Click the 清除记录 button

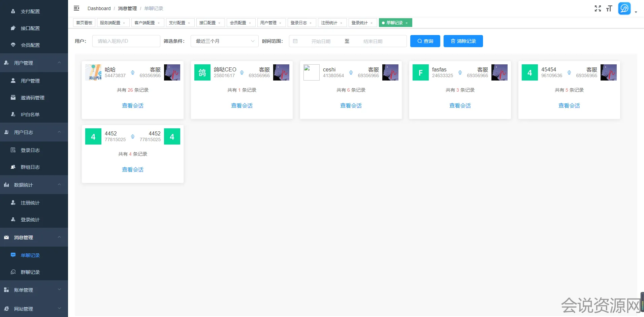(463, 41)
